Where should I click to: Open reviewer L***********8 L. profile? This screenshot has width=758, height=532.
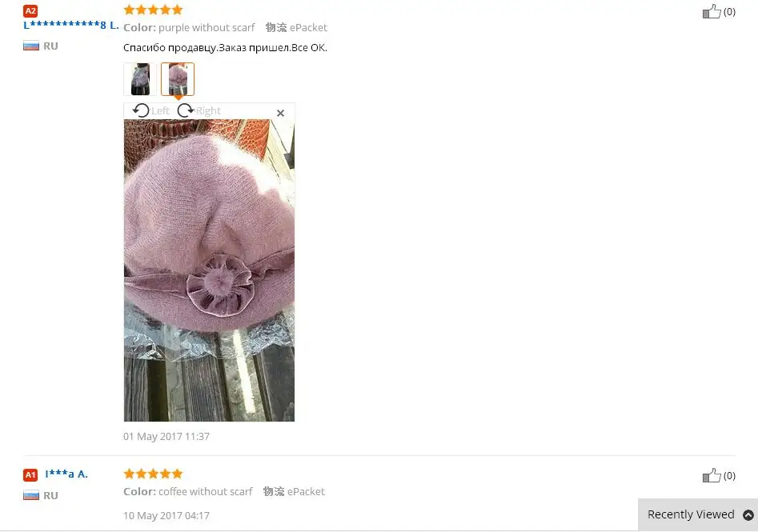pos(71,25)
